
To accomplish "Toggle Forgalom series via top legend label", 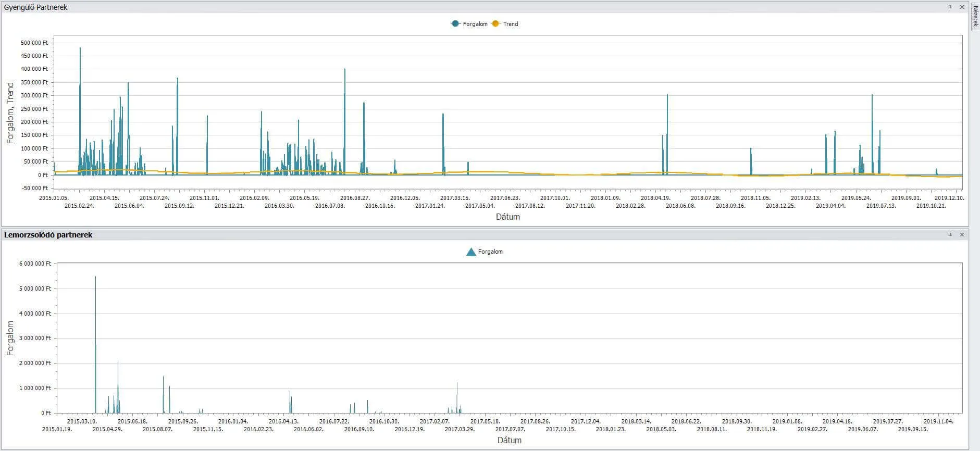I will click(x=475, y=24).
